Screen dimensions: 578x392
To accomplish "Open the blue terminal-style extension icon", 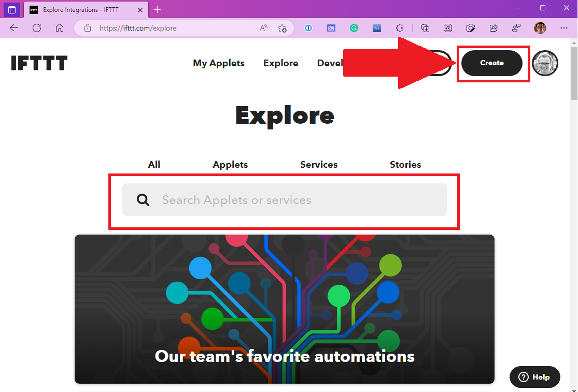I will [331, 28].
